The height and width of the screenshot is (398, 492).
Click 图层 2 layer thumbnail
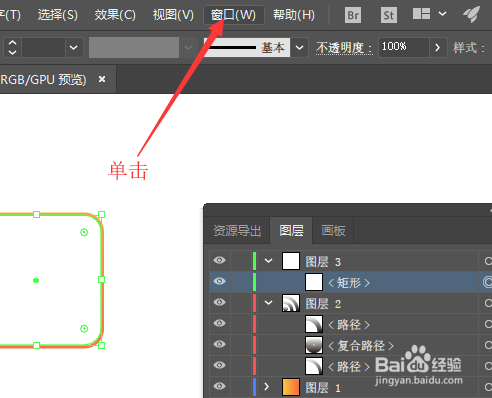291,303
